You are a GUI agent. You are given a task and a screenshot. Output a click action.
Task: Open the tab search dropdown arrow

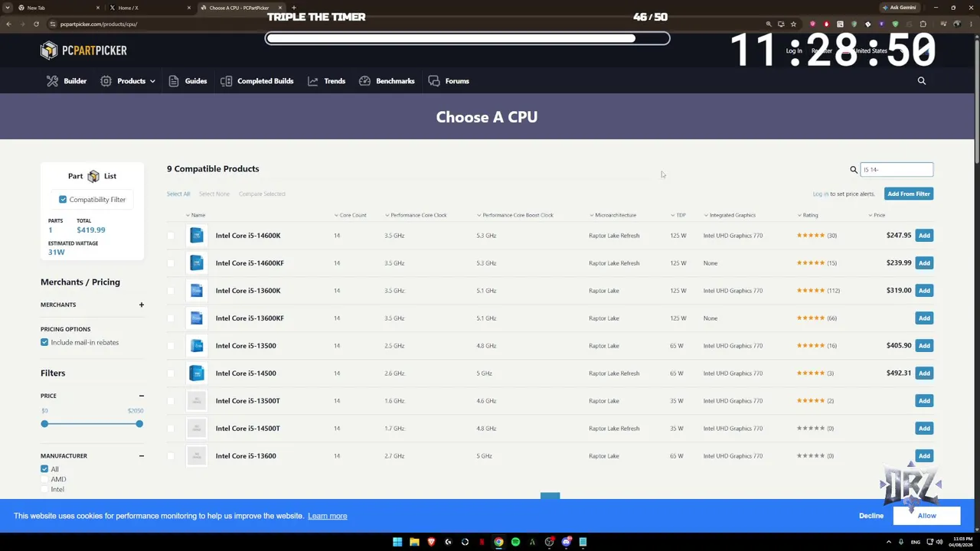point(7,8)
